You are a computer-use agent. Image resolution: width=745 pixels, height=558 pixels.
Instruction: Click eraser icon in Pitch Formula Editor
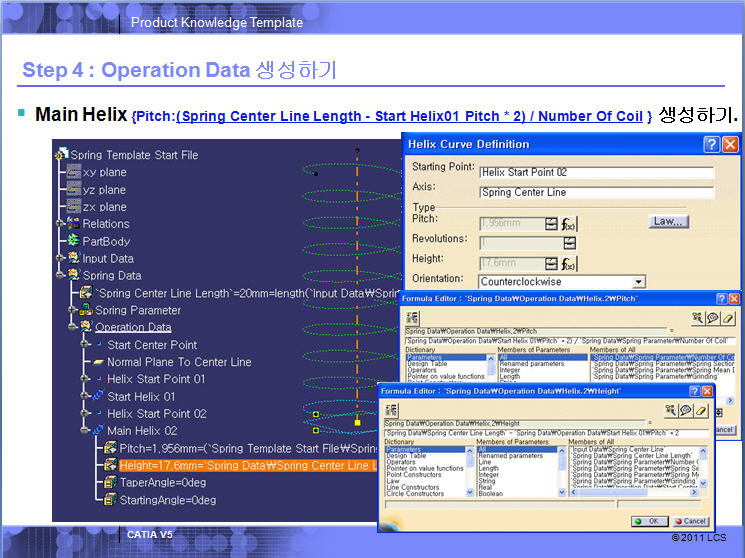coord(728,318)
